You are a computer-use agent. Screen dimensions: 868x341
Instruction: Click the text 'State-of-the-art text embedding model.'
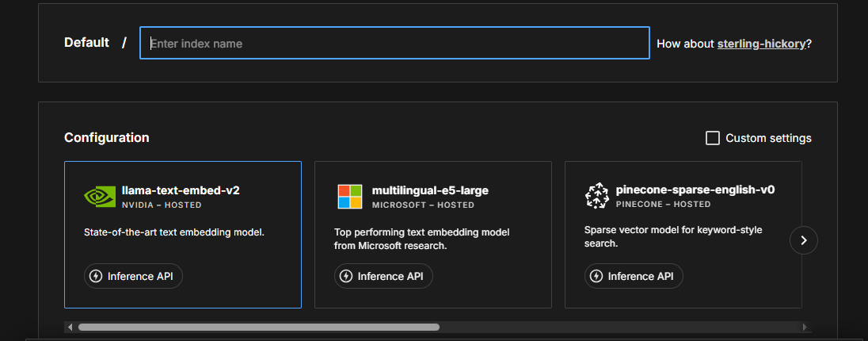pos(173,232)
